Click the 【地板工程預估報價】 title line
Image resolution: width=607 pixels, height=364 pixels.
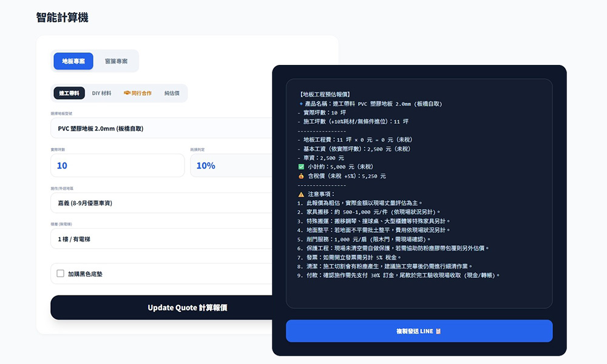[325, 95]
